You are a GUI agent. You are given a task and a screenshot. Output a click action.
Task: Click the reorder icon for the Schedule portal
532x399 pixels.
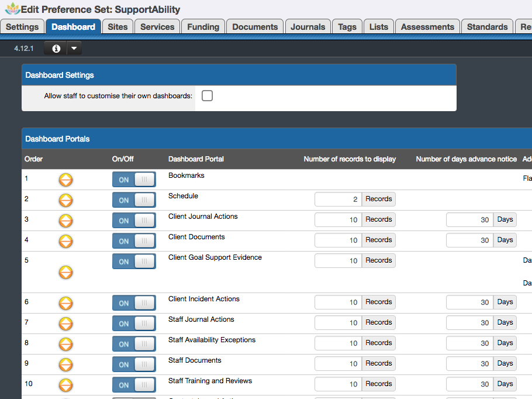point(65,200)
